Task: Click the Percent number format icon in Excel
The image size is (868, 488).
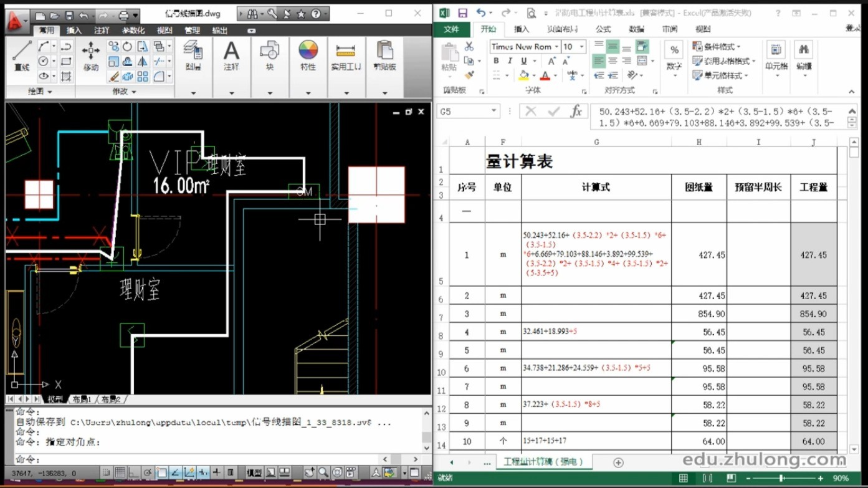Action: (674, 50)
